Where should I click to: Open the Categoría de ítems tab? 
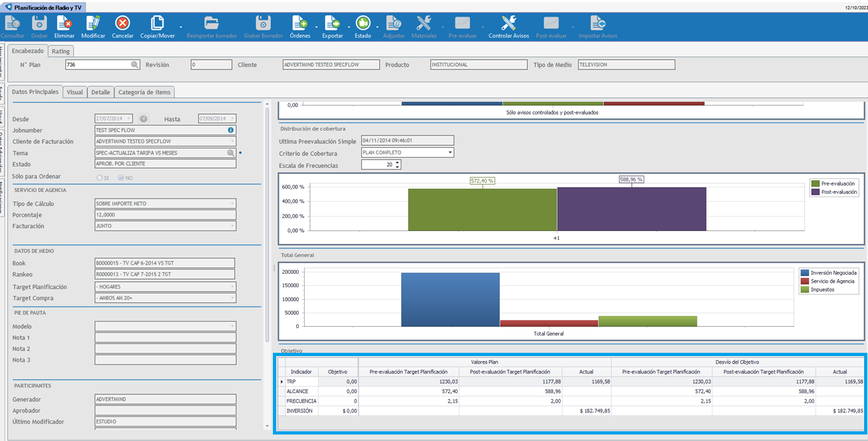pyautogui.click(x=145, y=92)
